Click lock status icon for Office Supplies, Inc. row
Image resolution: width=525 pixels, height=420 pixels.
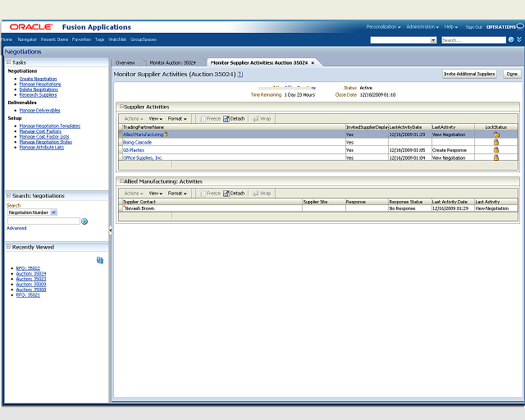pyautogui.click(x=496, y=157)
